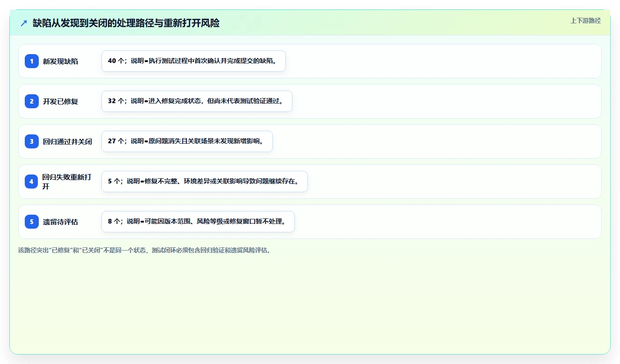Click the 5 个 description box
Viewport: 620px width, 364px height.
click(205, 182)
